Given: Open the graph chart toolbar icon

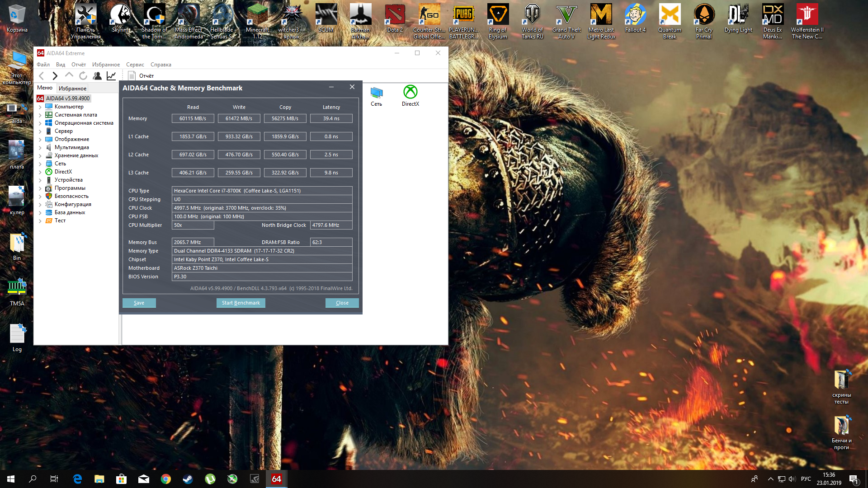Looking at the screenshot, I should 111,76.
